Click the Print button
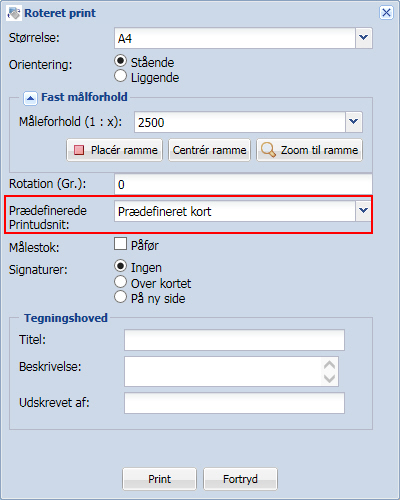Viewport: 400px width, 500px height. (159, 479)
